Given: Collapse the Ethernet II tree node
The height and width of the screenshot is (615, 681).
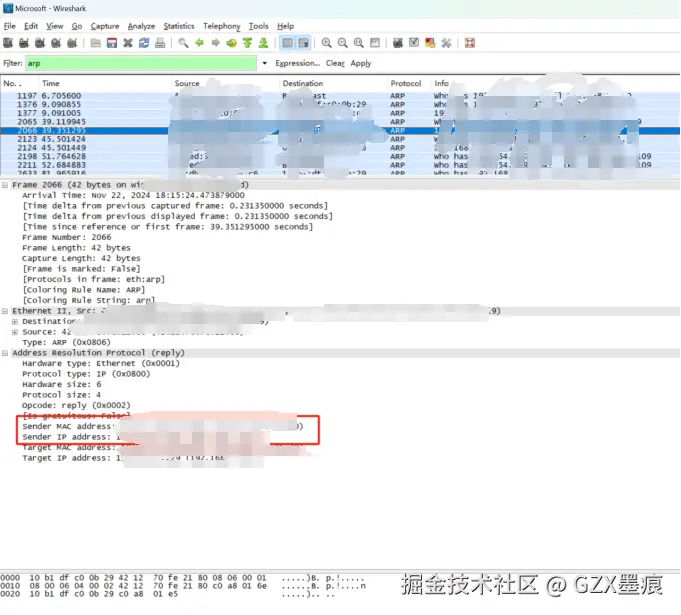Looking at the screenshot, I should [x=5, y=311].
